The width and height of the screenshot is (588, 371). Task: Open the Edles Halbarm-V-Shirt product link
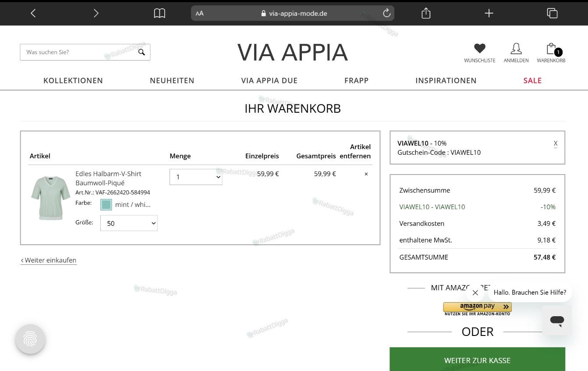coord(108,178)
